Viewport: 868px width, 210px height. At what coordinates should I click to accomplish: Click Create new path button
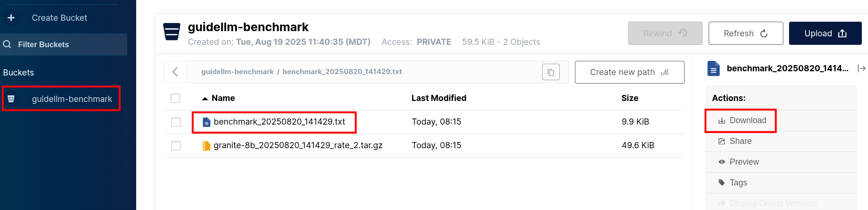[629, 72]
